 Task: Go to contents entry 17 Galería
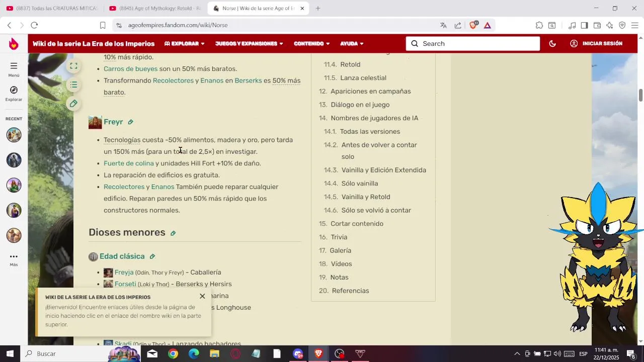point(340,250)
